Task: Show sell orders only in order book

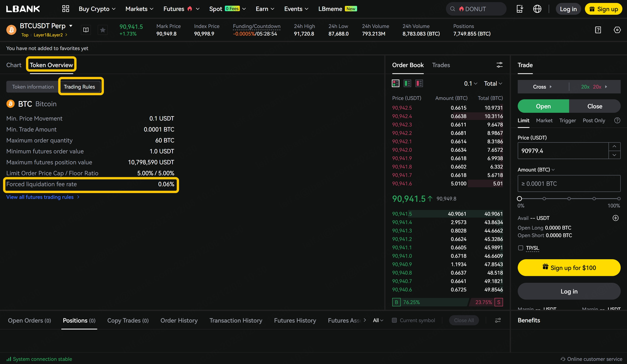Action: point(419,83)
